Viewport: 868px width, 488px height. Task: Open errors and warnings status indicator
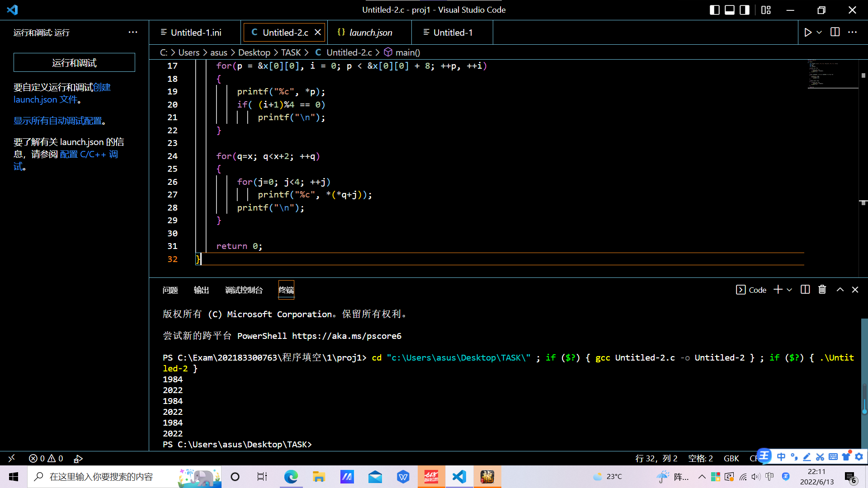(46, 458)
